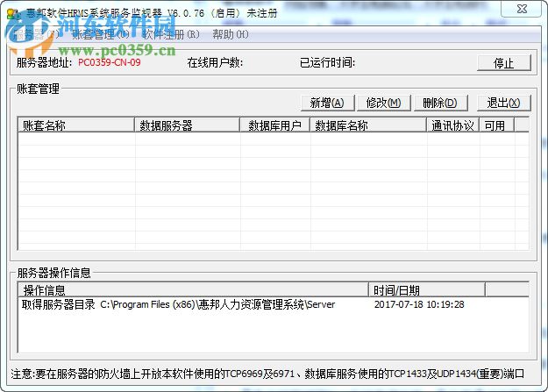548x392 pixels.
Task: Close the HRMS monitor window
Action: click(522, 9)
